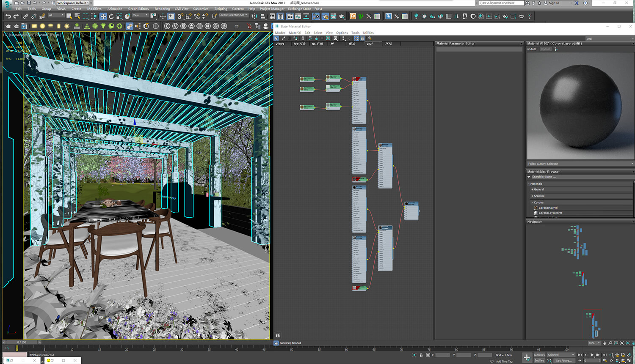Screen dimensions: 635x364
Task: Click the Sign In link
Action: click(554, 3)
